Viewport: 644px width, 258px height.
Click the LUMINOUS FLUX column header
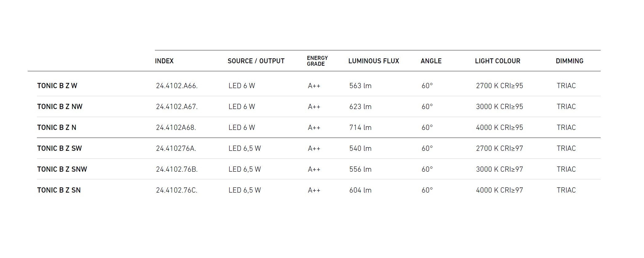[x=374, y=61]
